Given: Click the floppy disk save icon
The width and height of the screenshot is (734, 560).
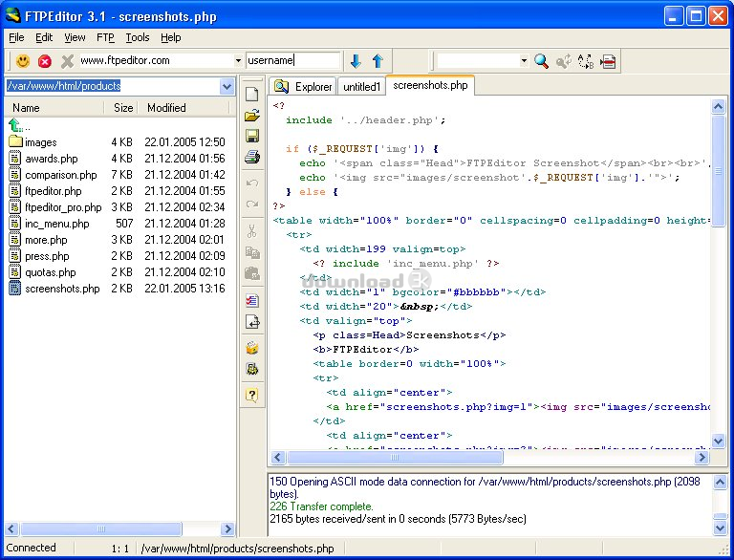Looking at the screenshot, I should [x=252, y=136].
